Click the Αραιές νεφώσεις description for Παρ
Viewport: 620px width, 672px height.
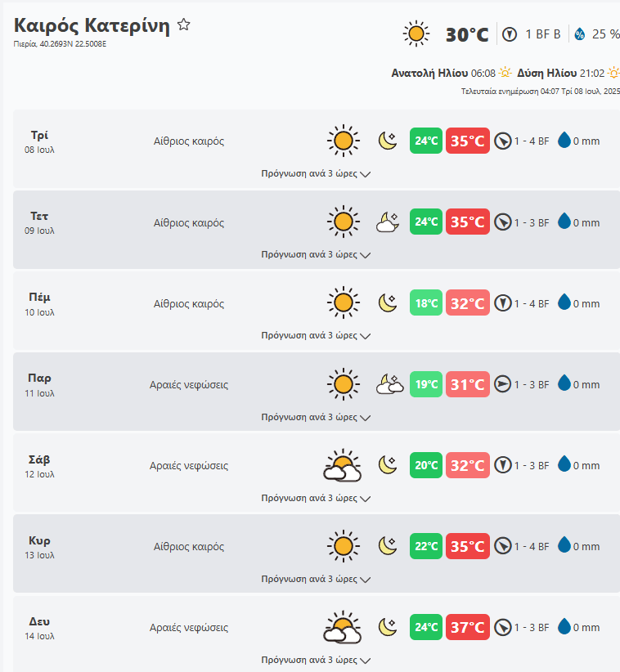click(189, 384)
